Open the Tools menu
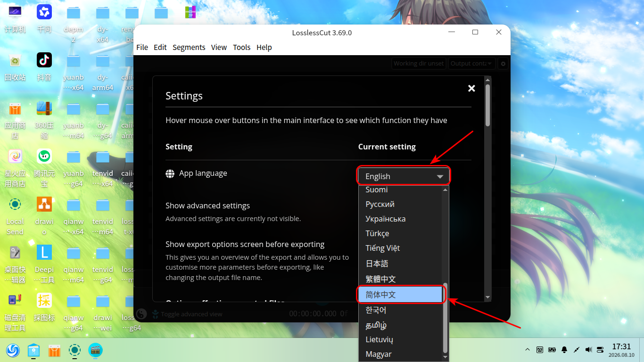Image resolution: width=644 pixels, height=362 pixels. (x=242, y=47)
